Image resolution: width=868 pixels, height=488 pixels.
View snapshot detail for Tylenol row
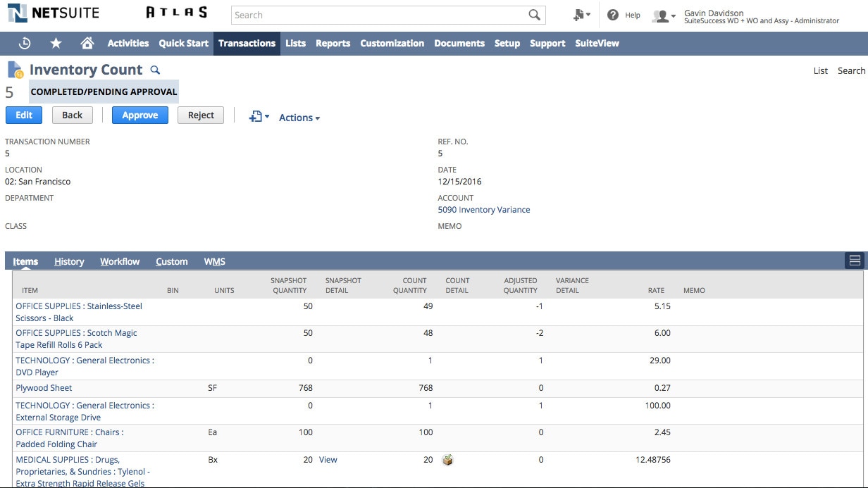[328, 460]
